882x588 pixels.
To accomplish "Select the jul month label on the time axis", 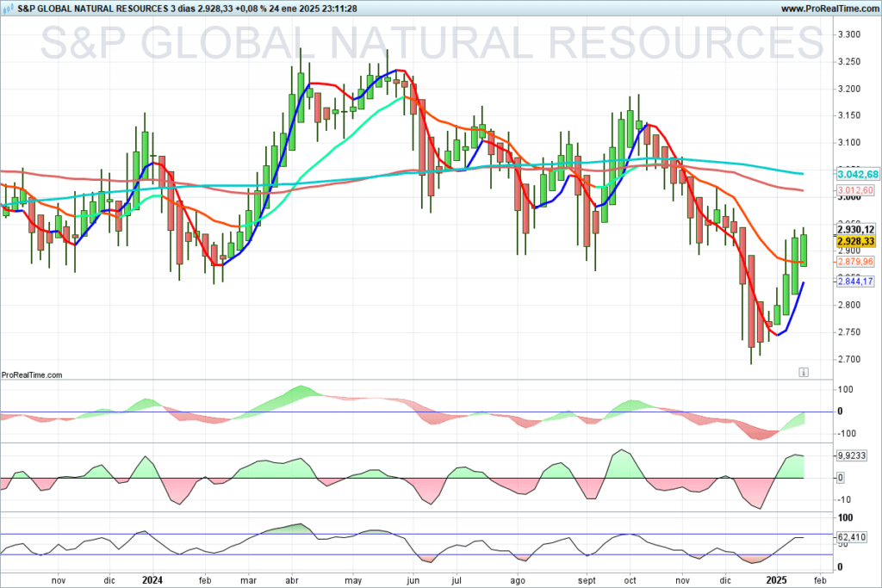I will (x=457, y=581).
